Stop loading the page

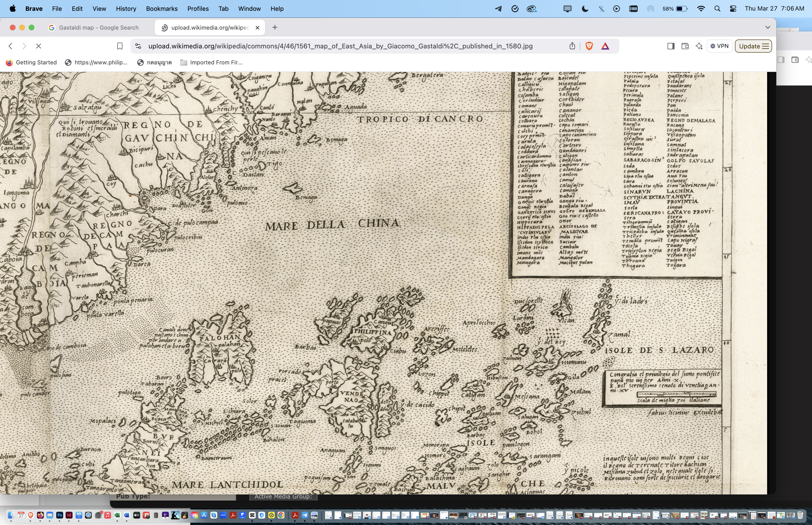point(39,46)
